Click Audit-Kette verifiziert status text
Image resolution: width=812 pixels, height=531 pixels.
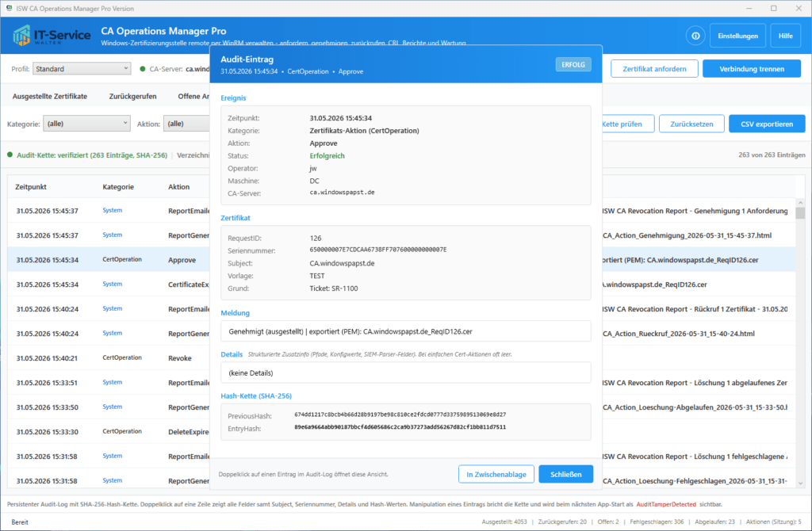(92, 155)
